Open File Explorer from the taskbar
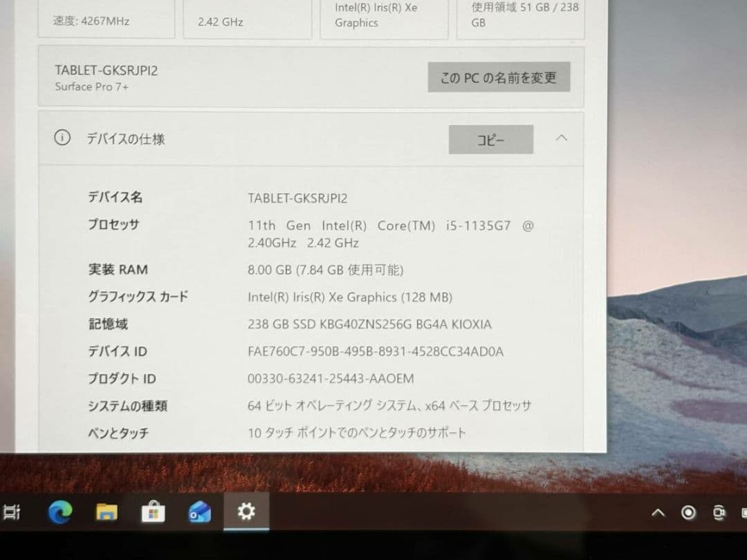Image resolution: width=747 pixels, height=560 pixels. 107,512
